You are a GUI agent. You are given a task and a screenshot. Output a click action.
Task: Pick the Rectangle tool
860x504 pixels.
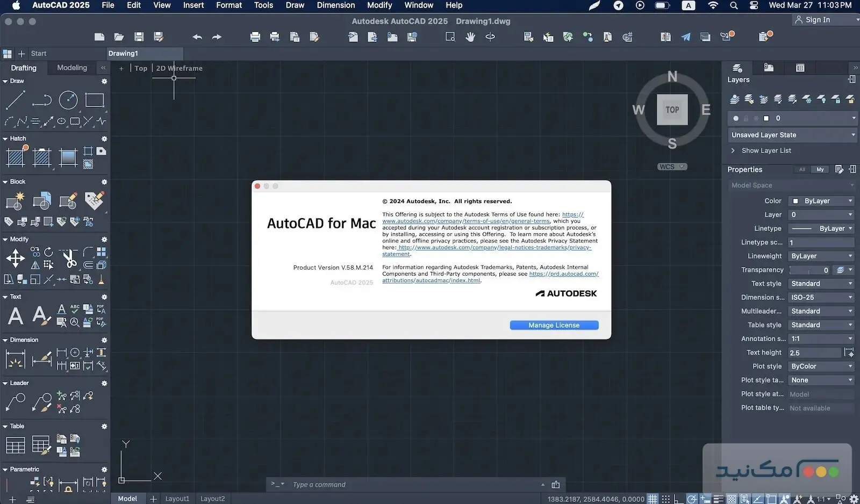(95, 100)
